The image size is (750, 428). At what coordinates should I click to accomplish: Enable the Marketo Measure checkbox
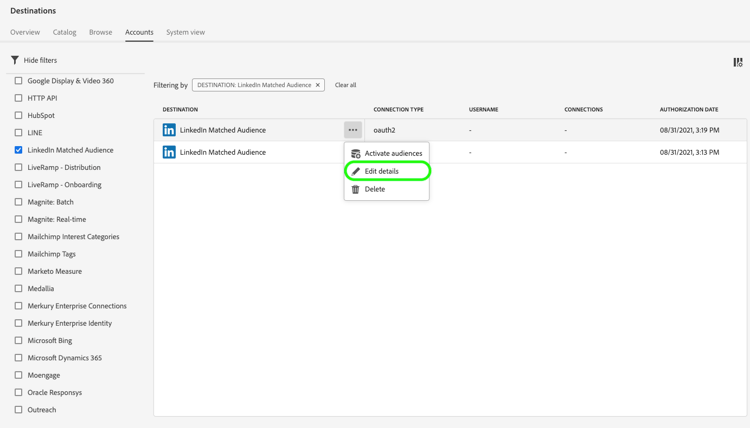(18, 271)
